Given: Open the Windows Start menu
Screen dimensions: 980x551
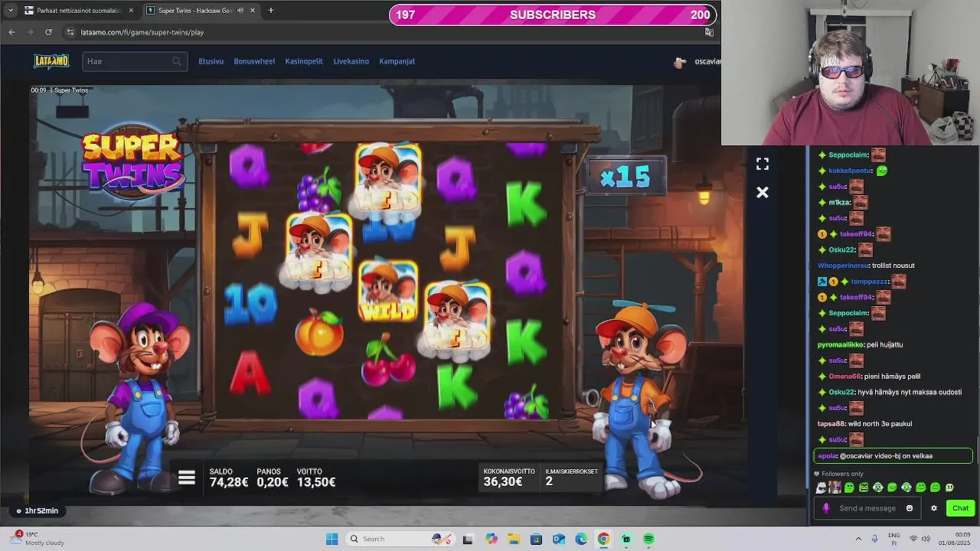Looking at the screenshot, I should [x=332, y=539].
